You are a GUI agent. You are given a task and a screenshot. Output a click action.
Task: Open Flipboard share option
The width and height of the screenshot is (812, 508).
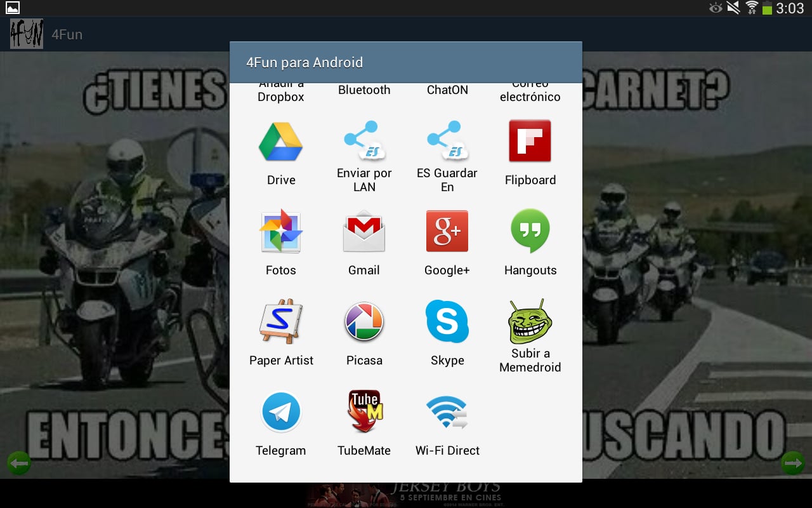pyautogui.click(x=530, y=141)
